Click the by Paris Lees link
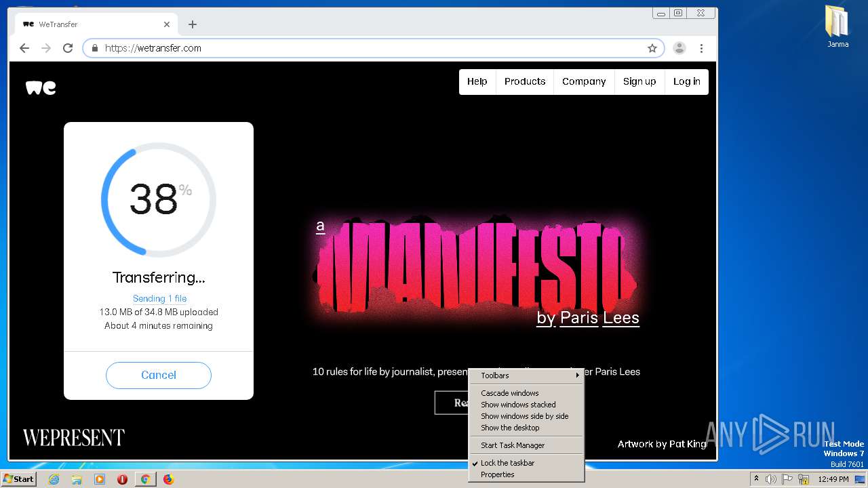 tap(588, 317)
